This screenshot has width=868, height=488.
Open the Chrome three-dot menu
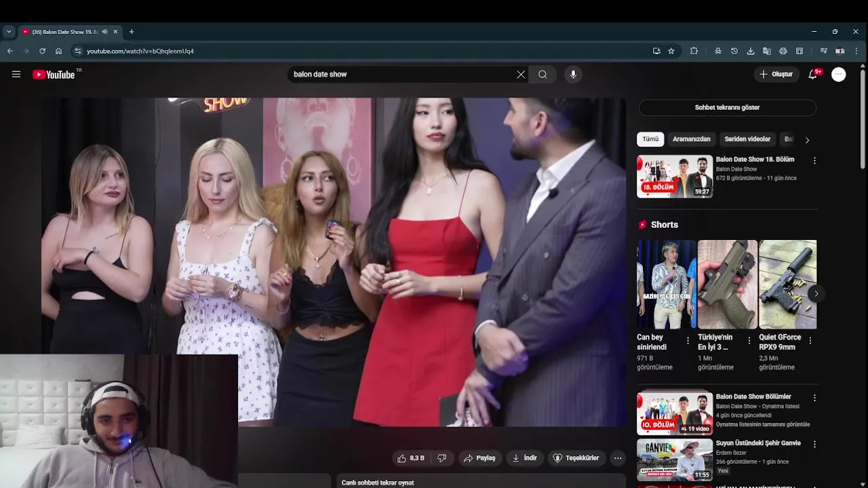tap(856, 51)
